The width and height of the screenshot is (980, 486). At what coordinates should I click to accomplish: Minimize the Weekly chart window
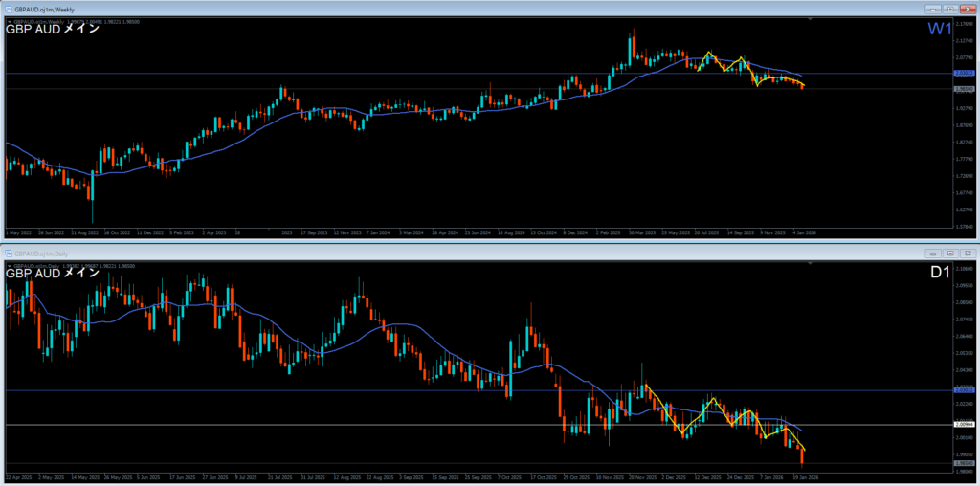tap(932, 11)
